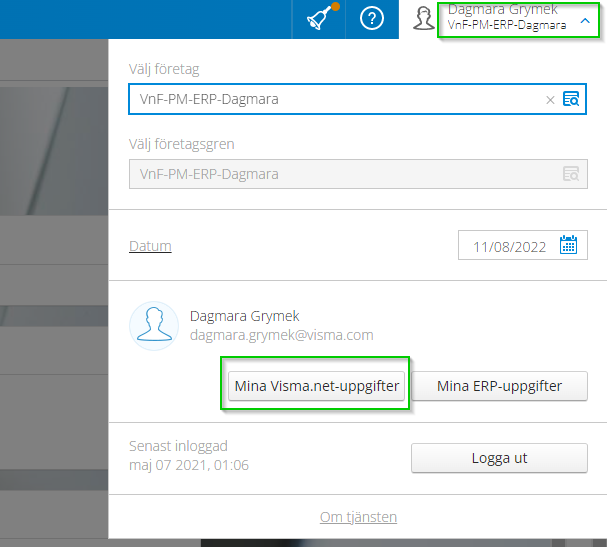This screenshot has height=547, width=607.
Task: Open the notifications bell icon
Action: tap(319, 18)
